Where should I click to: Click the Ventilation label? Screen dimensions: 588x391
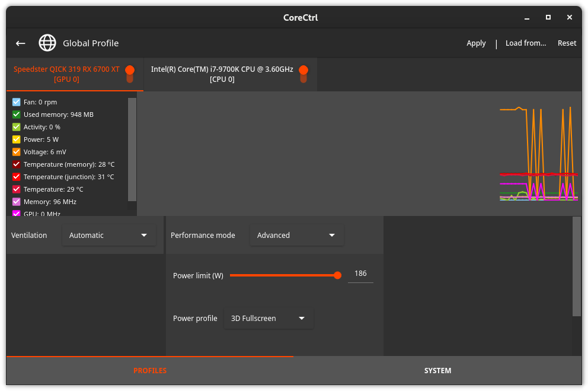[29, 236]
